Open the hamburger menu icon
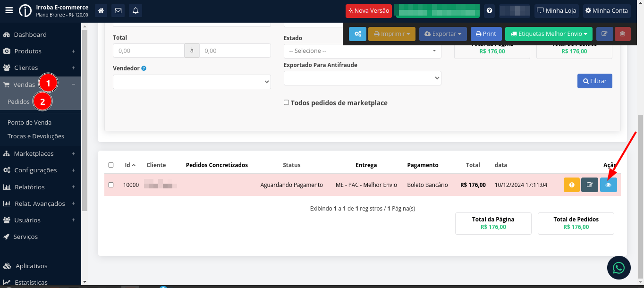The height and width of the screenshot is (288, 644). [x=9, y=10]
